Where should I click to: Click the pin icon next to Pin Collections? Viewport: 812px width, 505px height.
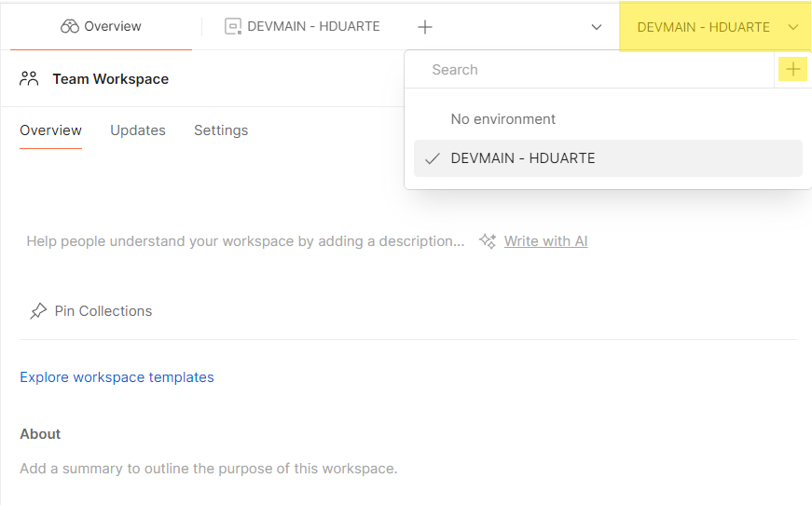click(38, 311)
